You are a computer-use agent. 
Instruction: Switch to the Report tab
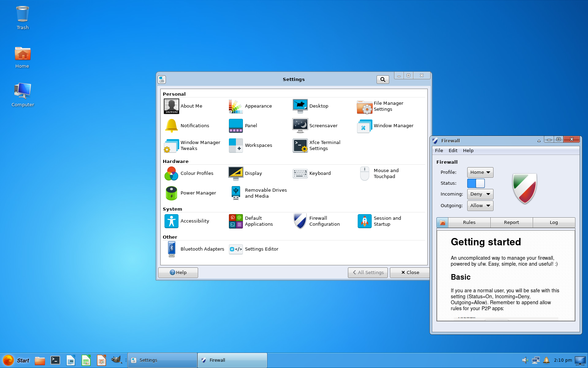(x=511, y=223)
